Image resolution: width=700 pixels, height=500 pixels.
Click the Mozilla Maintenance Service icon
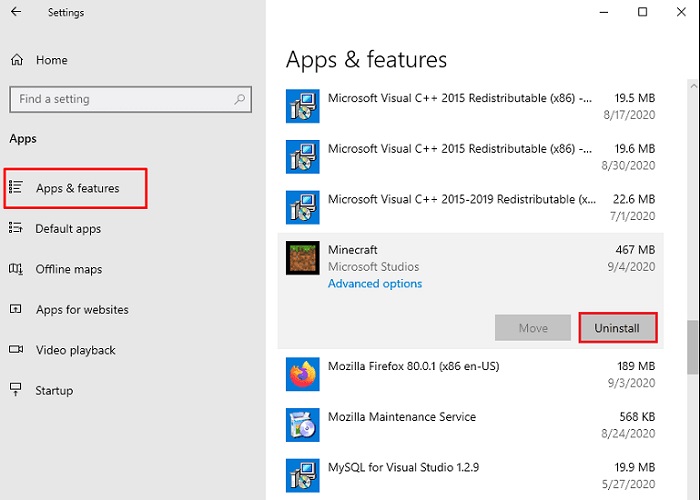tap(303, 425)
